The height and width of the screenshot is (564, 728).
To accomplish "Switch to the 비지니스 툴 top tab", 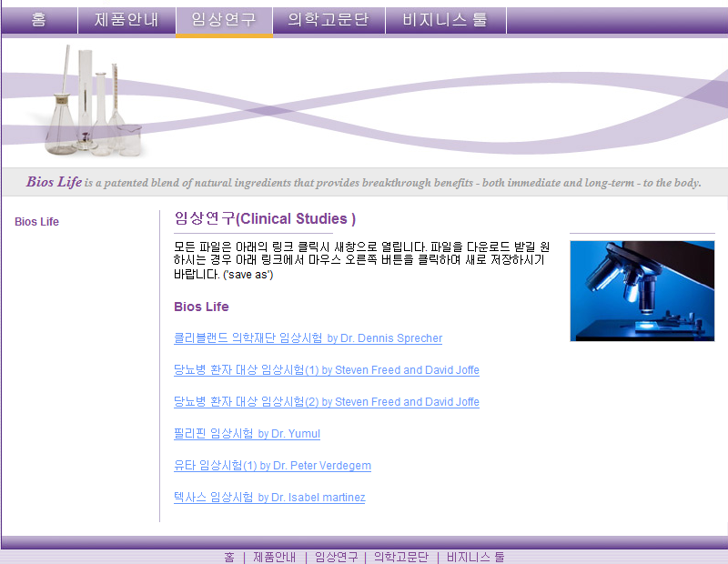I will [446, 19].
